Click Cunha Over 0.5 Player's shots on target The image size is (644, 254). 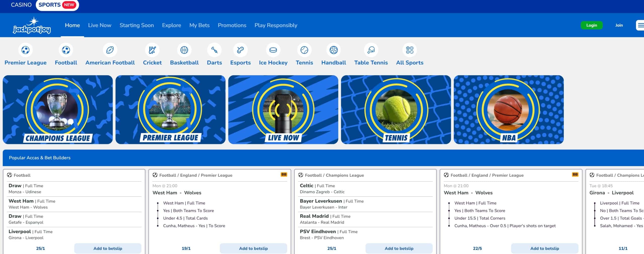click(505, 226)
